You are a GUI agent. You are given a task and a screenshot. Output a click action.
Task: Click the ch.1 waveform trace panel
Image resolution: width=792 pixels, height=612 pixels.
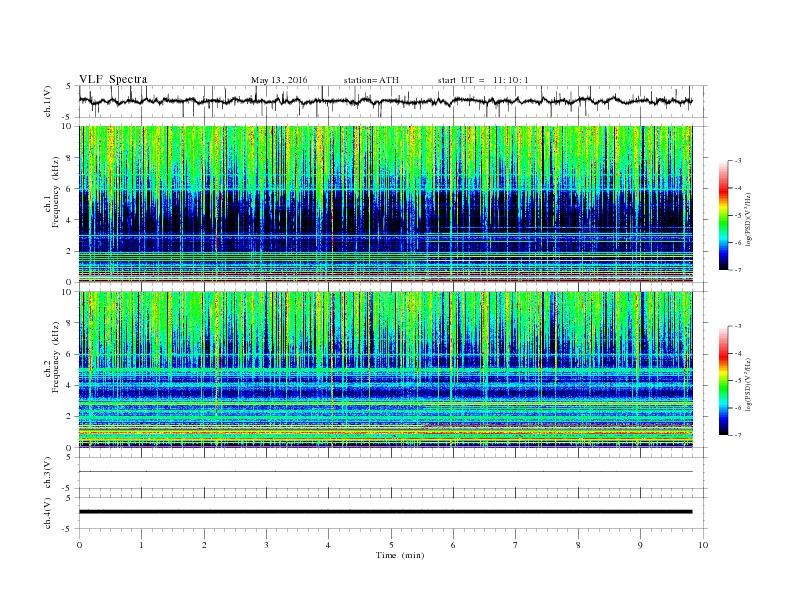393,101
